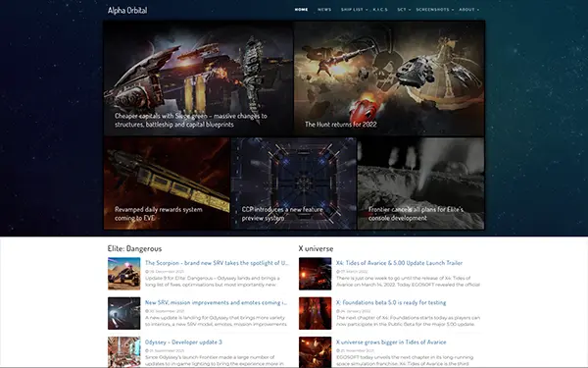Click The Scorpion brand new SRV headline
The height and width of the screenshot is (368, 588).
point(217,263)
